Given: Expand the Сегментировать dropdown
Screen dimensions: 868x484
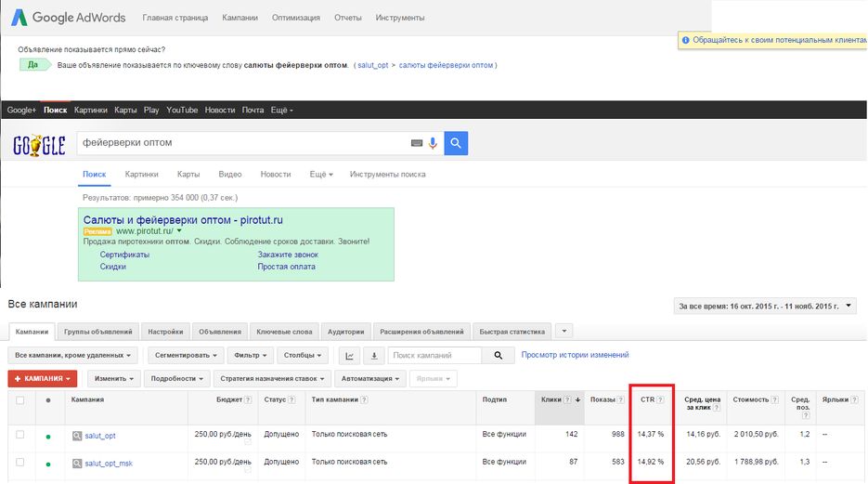Looking at the screenshot, I should (186, 355).
